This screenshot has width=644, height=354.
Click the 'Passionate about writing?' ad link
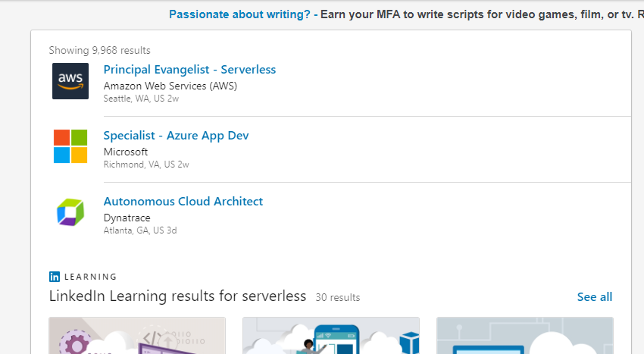click(239, 14)
